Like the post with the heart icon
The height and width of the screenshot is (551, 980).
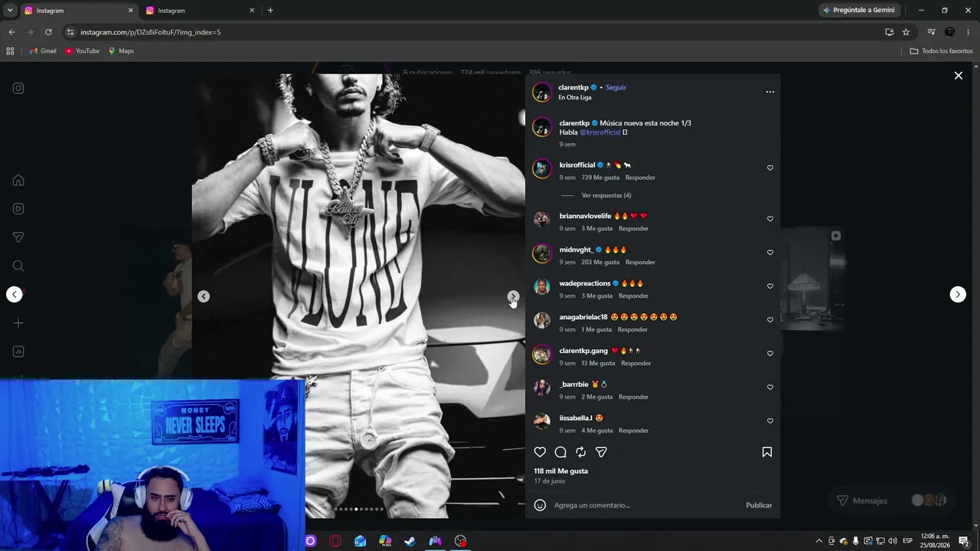540,452
